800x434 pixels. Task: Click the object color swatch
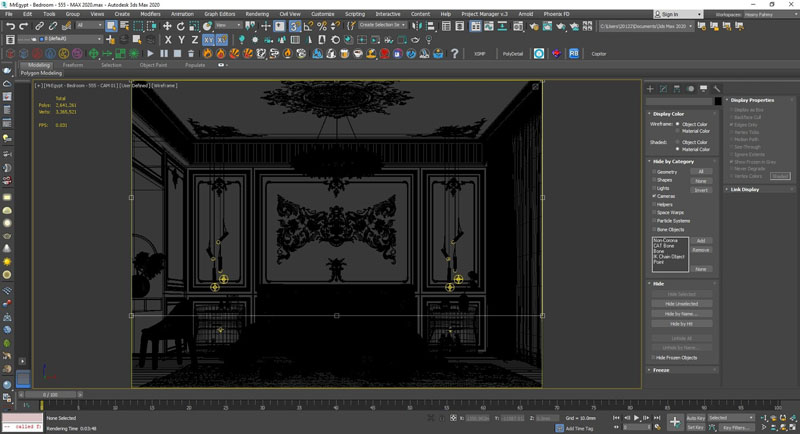pos(718,101)
